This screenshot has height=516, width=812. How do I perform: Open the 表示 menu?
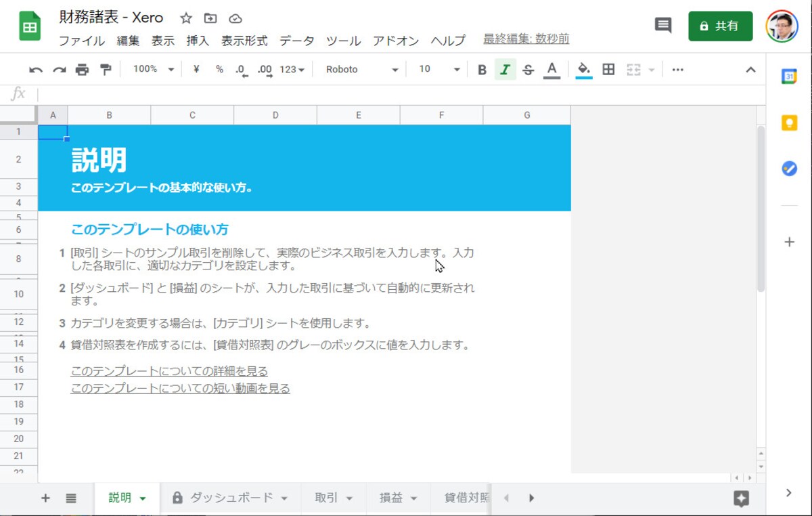point(162,41)
